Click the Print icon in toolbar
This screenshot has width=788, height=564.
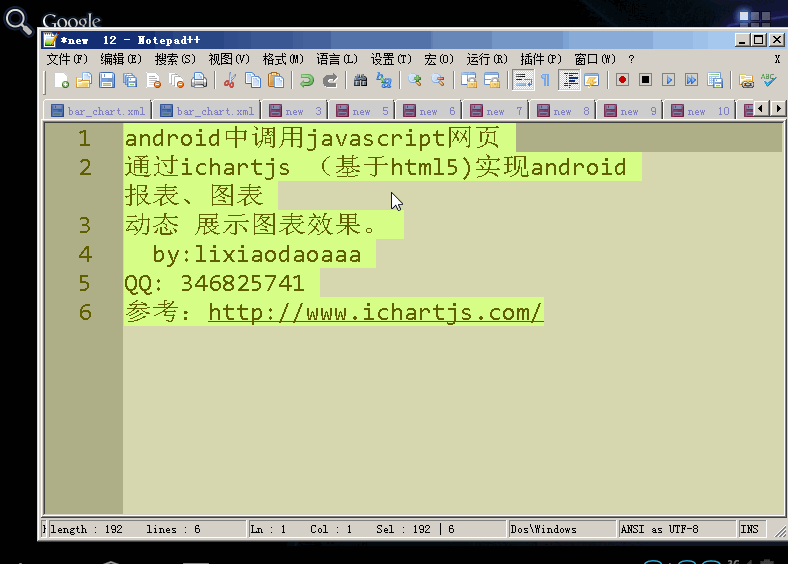(199, 80)
